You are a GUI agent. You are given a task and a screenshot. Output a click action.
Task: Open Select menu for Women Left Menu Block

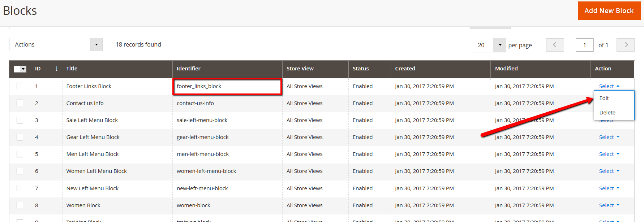click(x=609, y=171)
